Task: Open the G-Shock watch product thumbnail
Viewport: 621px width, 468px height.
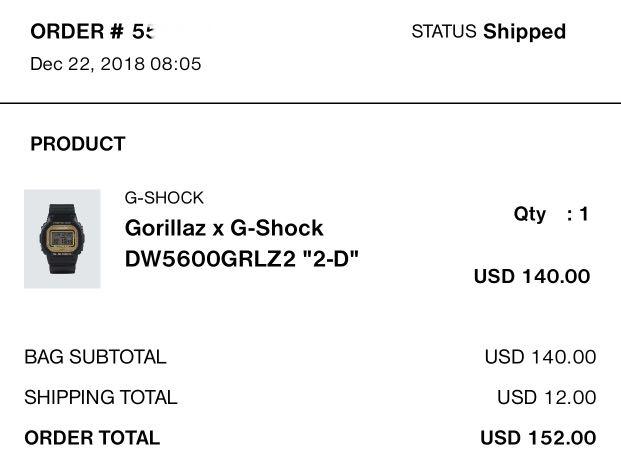Action: click(x=62, y=239)
